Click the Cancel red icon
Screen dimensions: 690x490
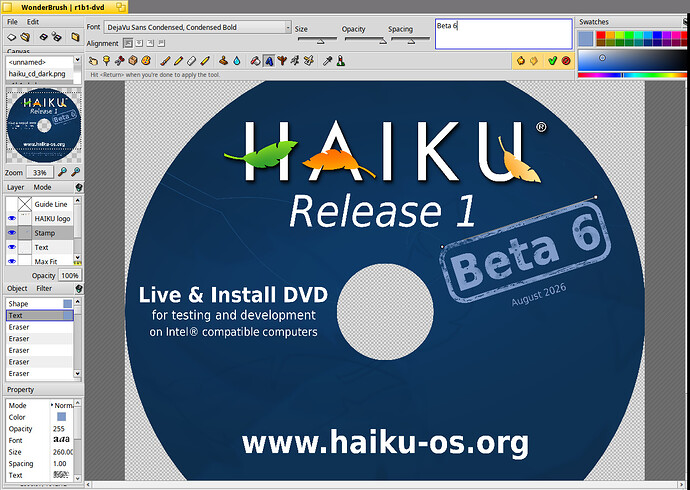[x=566, y=61]
